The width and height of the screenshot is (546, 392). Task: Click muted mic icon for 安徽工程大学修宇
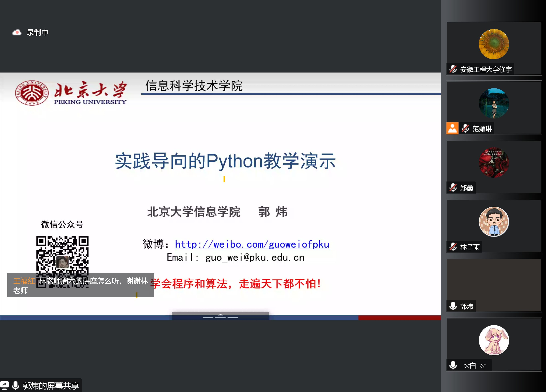(453, 69)
